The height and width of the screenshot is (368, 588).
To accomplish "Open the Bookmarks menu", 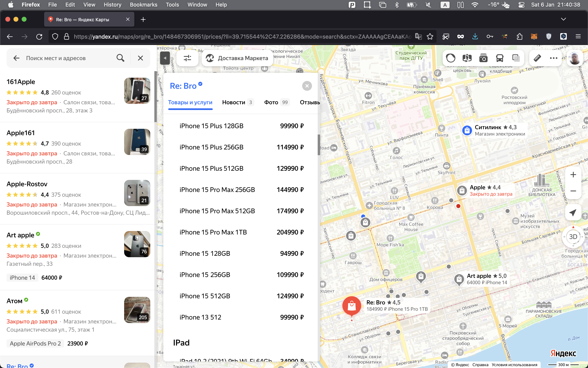I will click(143, 5).
